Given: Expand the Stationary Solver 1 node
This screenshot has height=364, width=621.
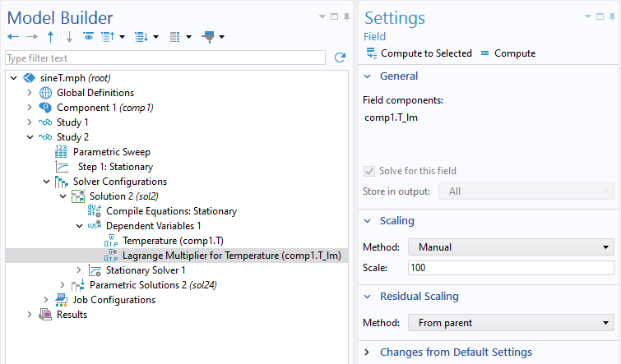Looking at the screenshot, I should [x=79, y=270].
